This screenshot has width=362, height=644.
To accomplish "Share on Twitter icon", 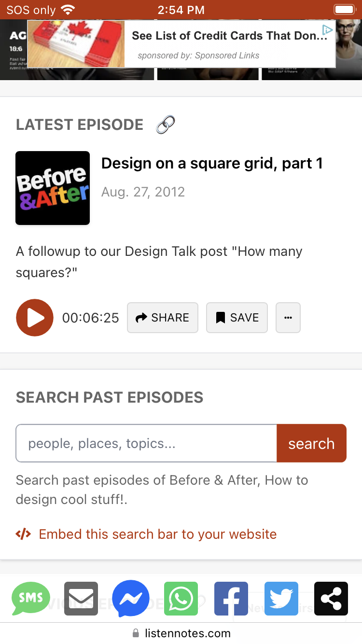I will click(x=281, y=599).
